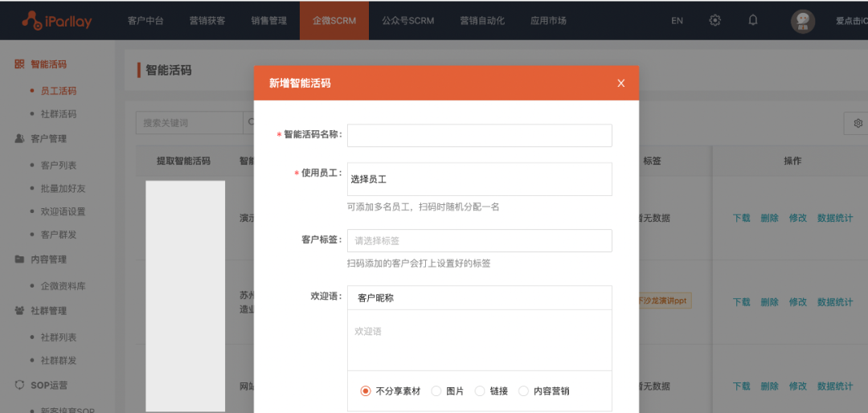The height and width of the screenshot is (413, 868).
Task: Open the settings gear in top navigation
Action: [x=714, y=20]
